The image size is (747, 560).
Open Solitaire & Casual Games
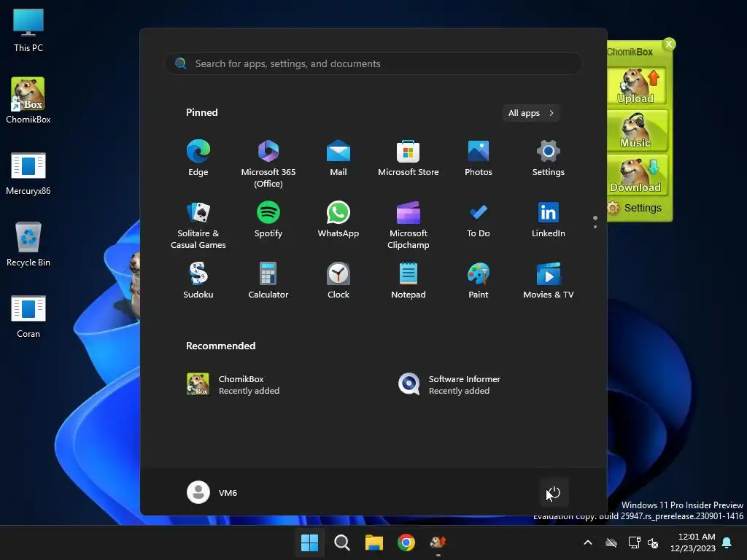tap(198, 225)
